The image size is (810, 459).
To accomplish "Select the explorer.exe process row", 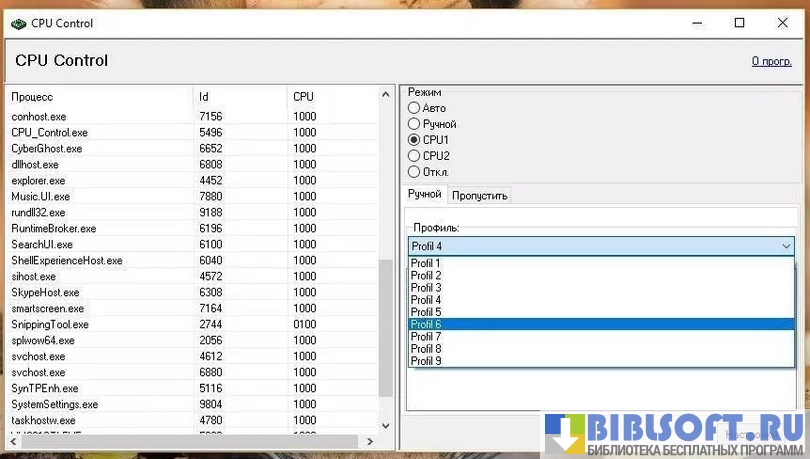I will click(x=38, y=181).
